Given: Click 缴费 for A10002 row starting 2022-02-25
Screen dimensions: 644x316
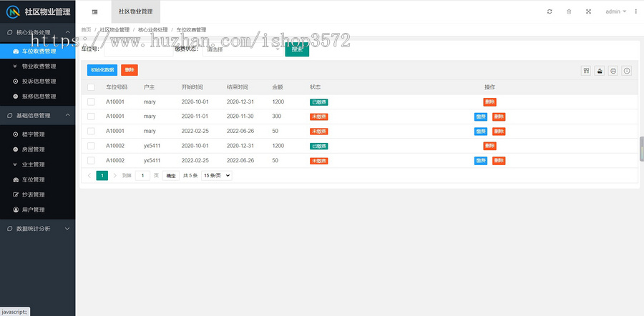Looking at the screenshot, I should [x=481, y=161].
